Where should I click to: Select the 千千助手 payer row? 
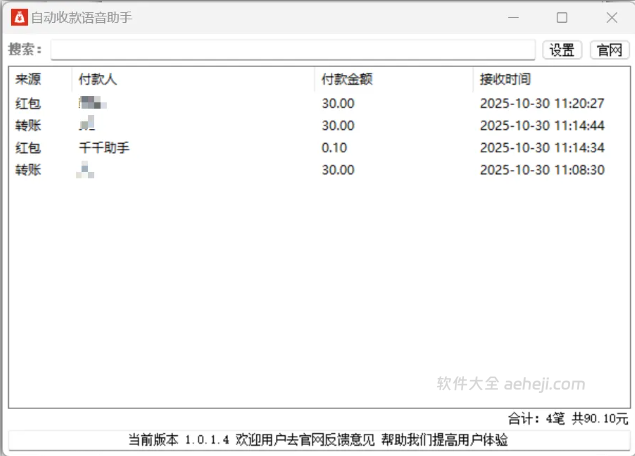105,148
